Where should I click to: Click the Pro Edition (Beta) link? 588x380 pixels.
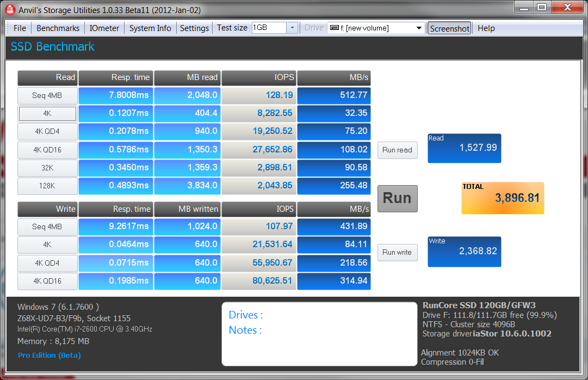(x=49, y=355)
